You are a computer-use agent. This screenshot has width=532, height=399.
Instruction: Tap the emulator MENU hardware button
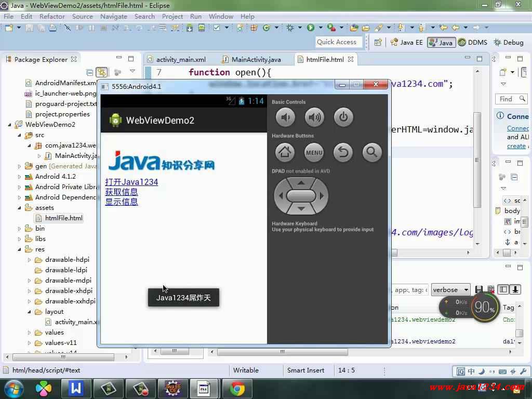(314, 152)
